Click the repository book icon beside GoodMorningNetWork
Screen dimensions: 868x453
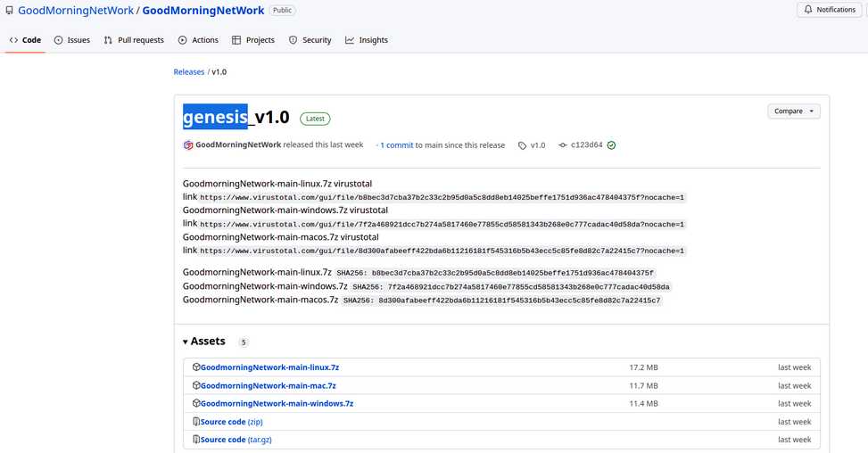tap(9, 10)
